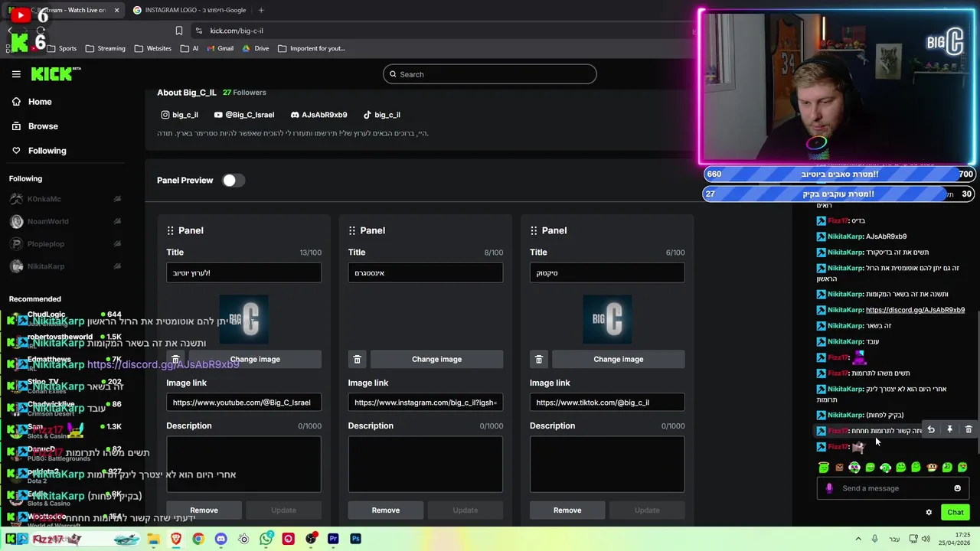This screenshot has width=980, height=551.
Task: Click Change image in the Instagram panel
Action: (436, 359)
